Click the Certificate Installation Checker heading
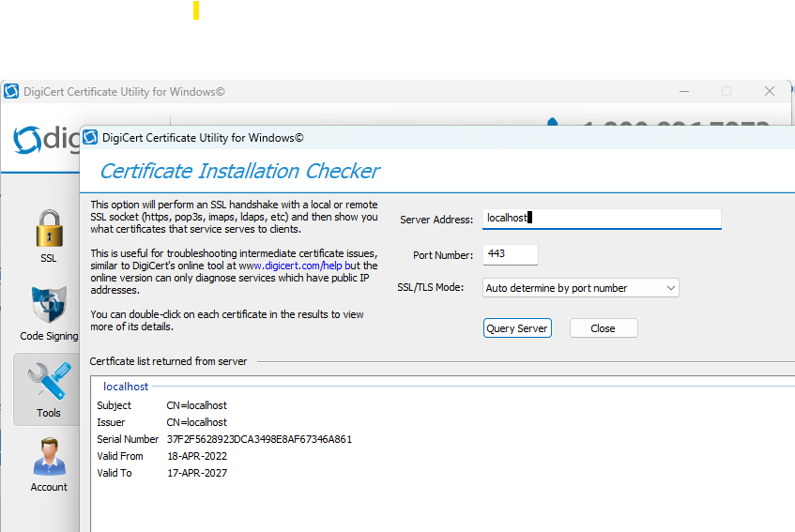This screenshot has width=795, height=532. point(240,172)
